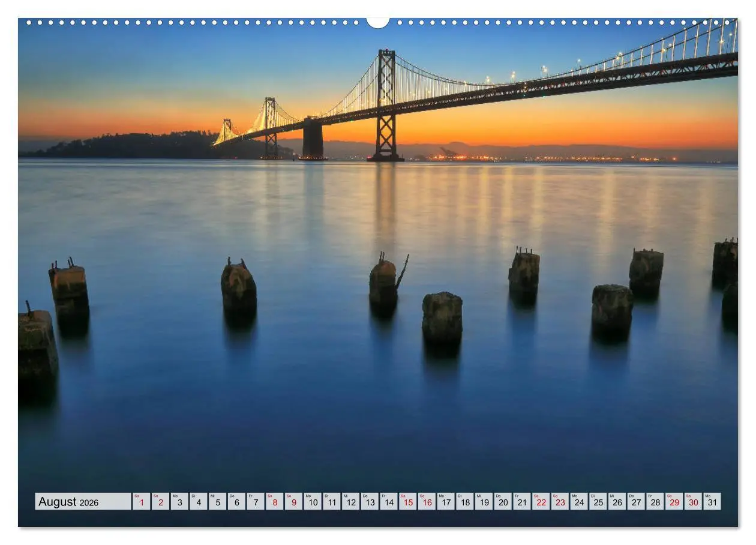Select the date cell numbered 6
This screenshot has width=756, height=545.
[x=236, y=502]
